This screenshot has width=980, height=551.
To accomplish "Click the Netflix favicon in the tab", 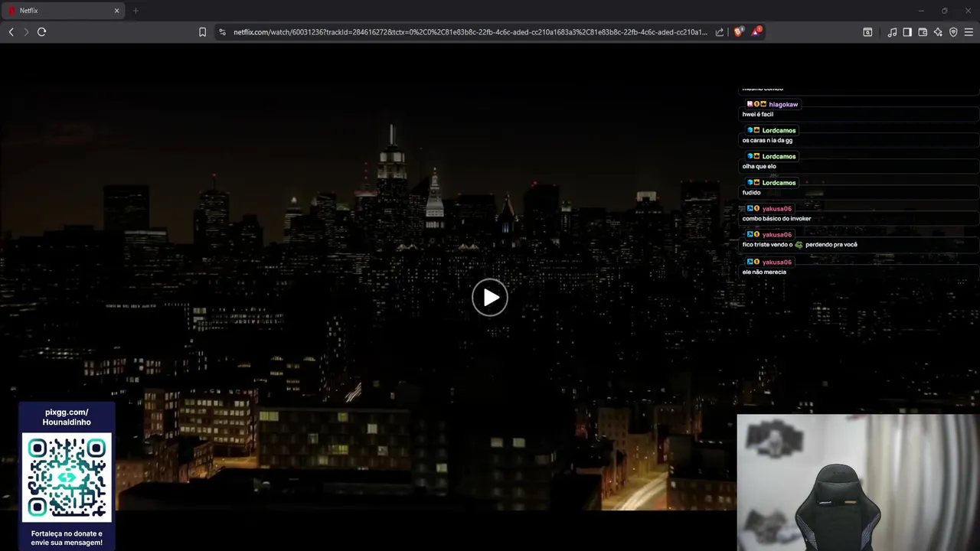I will (11, 11).
